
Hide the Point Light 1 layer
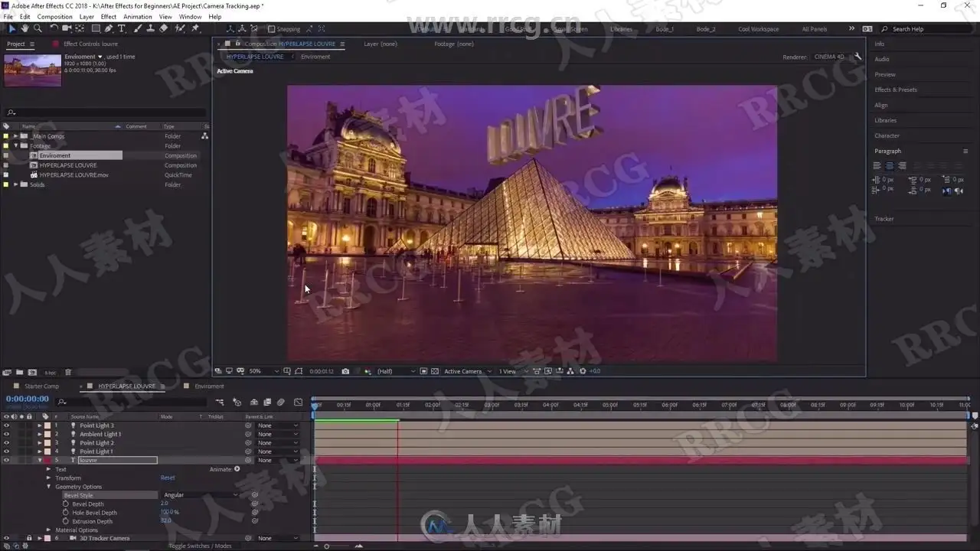[x=6, y=452]
